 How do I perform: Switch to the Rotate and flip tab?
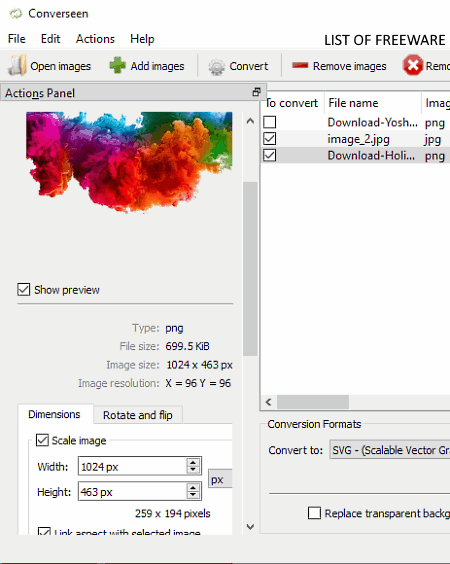[x=138, y=415]
